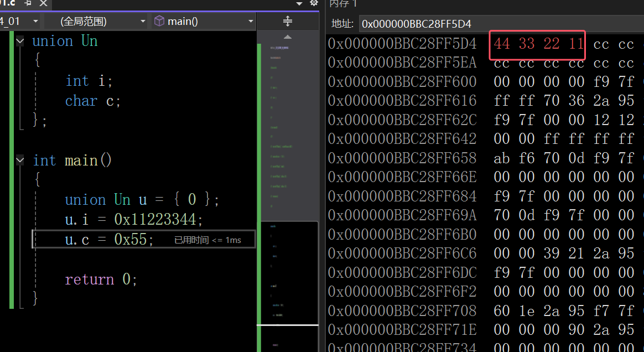Click the 已用时间 <= 1ms perf tip
644x352 pixels.
pyautogui.click(x=208, y=240)
